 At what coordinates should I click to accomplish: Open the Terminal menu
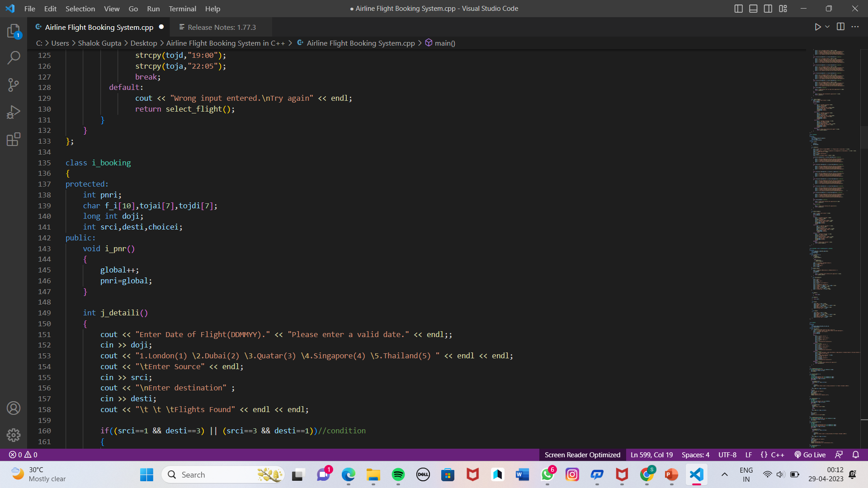click(x=182, y=9)
